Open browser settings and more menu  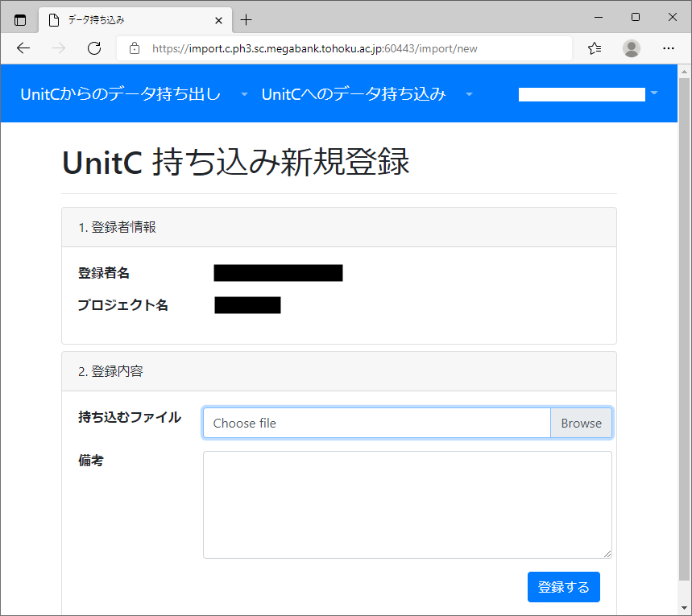click(x=668, y=48)
